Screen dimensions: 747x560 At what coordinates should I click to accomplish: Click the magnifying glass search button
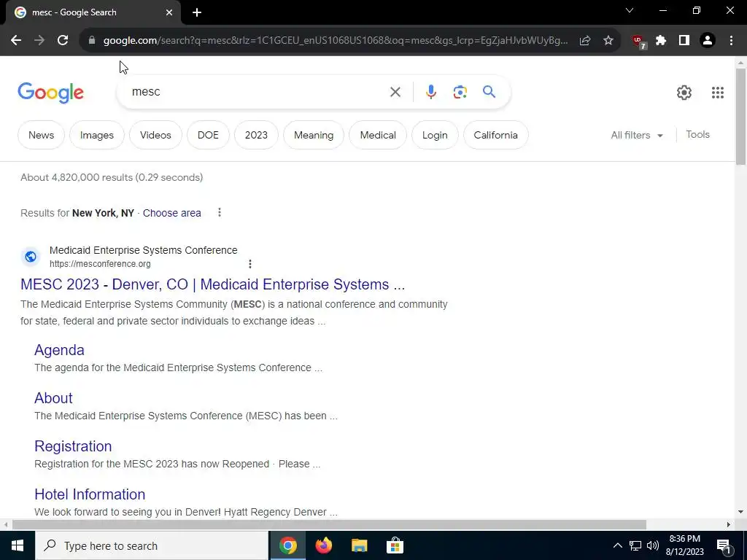pyautogui.click(x=489, y=92)
